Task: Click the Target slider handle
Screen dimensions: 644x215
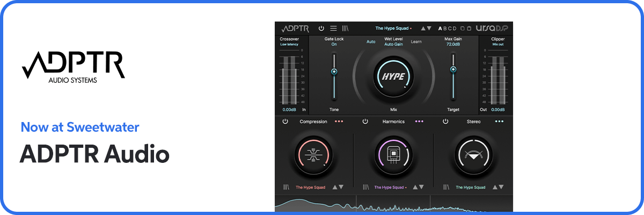Action: click(x=453, y=69)
